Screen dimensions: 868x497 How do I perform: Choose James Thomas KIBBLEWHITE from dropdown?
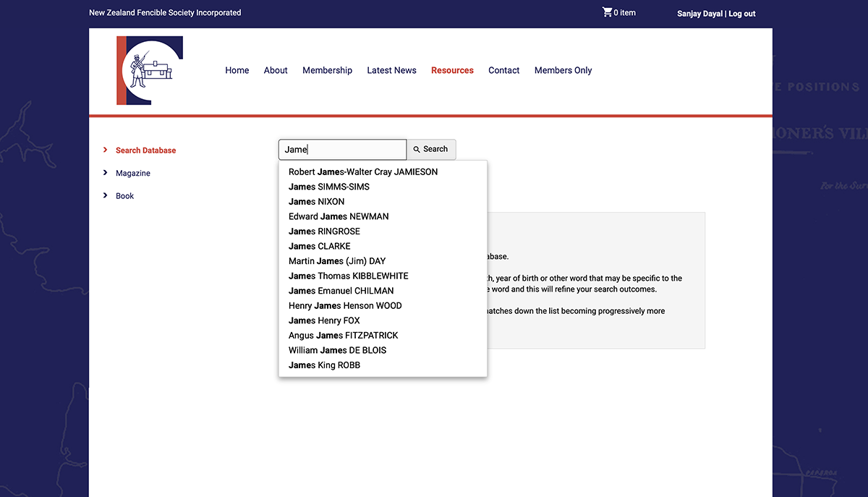pyautogui.click(x=348, y=276)
